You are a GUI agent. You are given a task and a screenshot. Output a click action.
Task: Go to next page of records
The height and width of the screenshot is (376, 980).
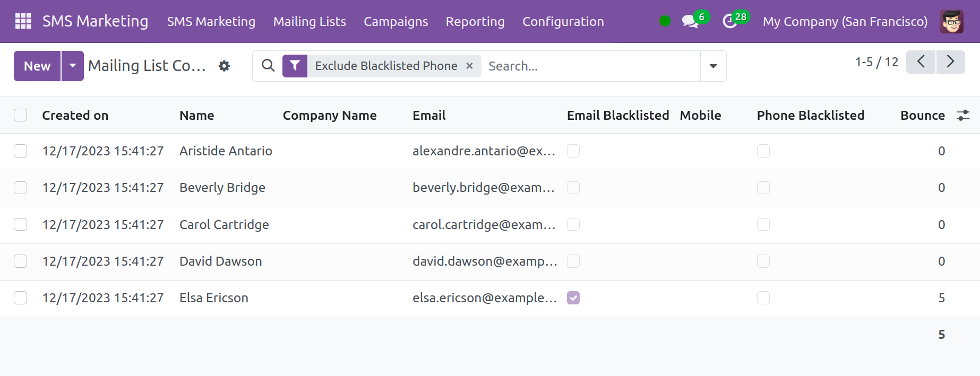point(950,62)
